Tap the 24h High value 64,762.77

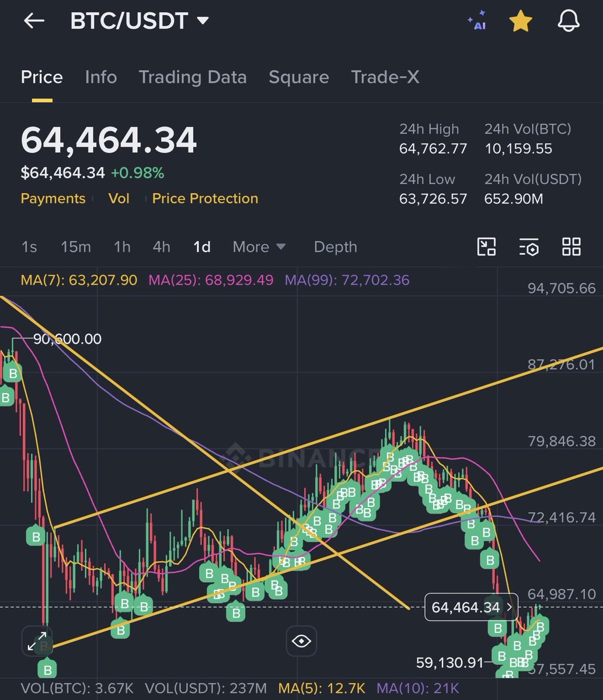(x=433, y=149)
